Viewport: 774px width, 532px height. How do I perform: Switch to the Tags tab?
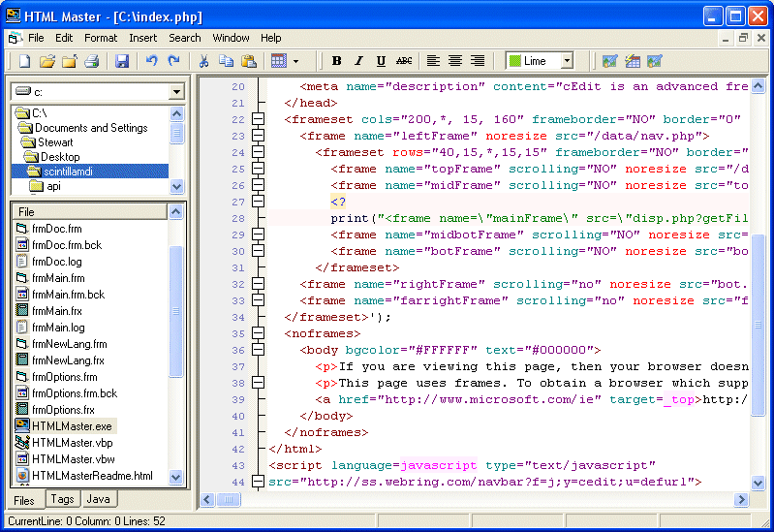62,500
